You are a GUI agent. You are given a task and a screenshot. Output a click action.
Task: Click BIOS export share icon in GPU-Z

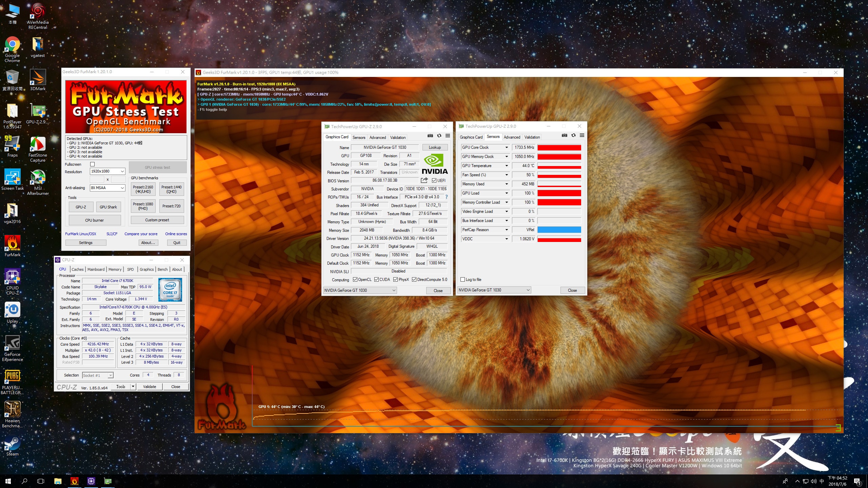click(424, 180)
